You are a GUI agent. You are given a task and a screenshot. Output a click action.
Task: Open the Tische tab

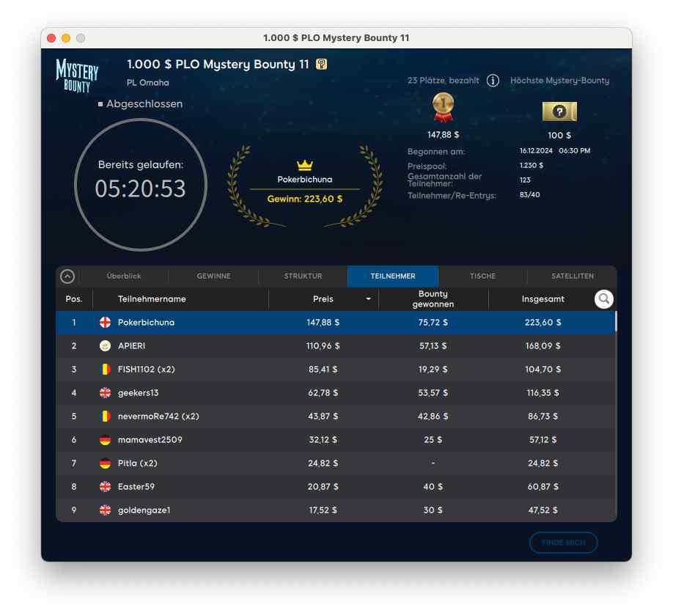[x=482, y=276]
